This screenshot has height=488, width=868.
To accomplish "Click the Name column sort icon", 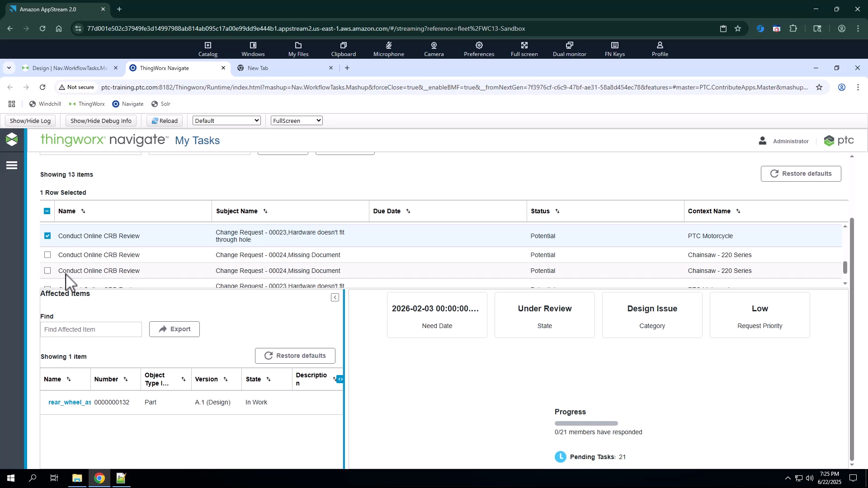I will (x=83, y=211).
